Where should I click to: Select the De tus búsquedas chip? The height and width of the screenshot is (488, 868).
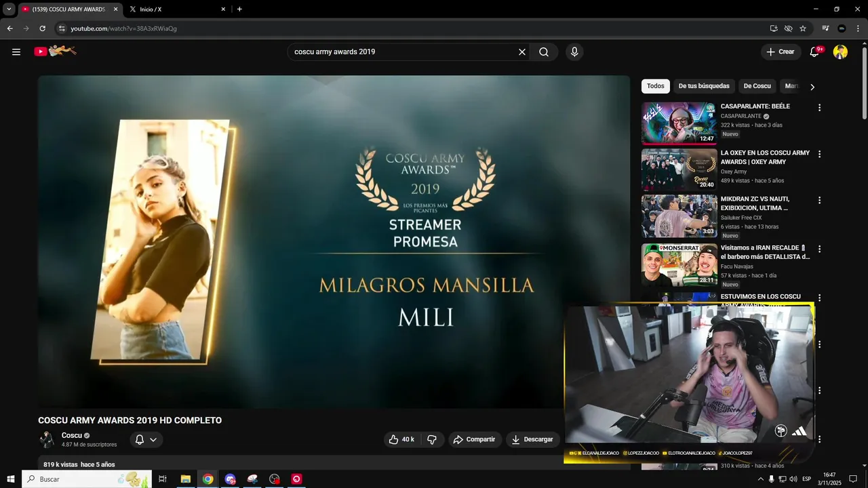pos(704,86)
